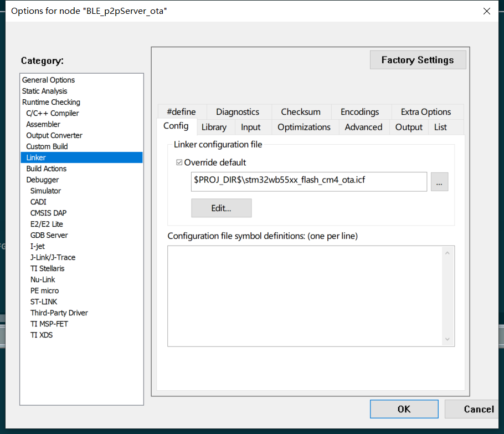This screenshot has width=504, height=434.
Task: Open C/C++ Compiler category
Action: [x=81, y=113]
